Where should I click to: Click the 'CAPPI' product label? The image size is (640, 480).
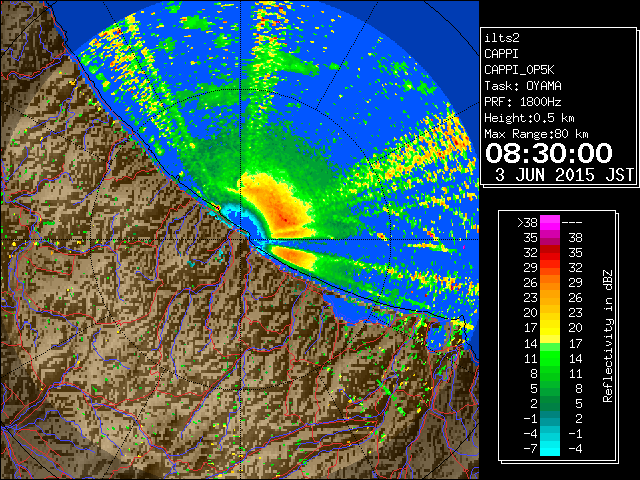(501, 54)
